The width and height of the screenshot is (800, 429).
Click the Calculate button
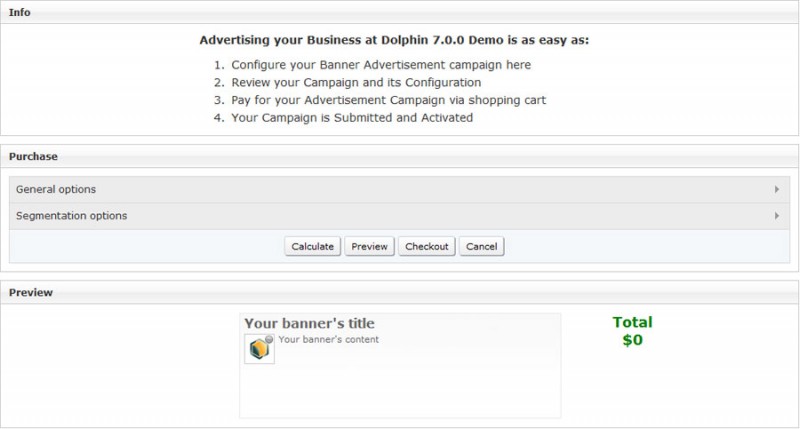coord(312,246)
